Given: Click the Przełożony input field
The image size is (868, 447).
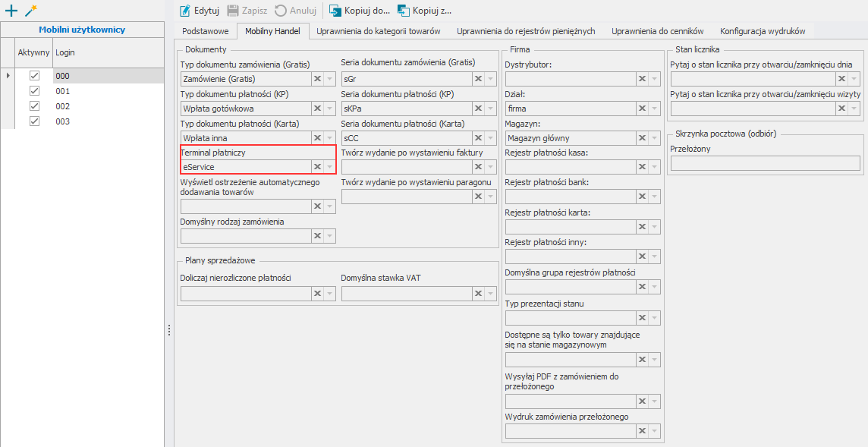Looking at the screenshot, I should coord(765,163).
